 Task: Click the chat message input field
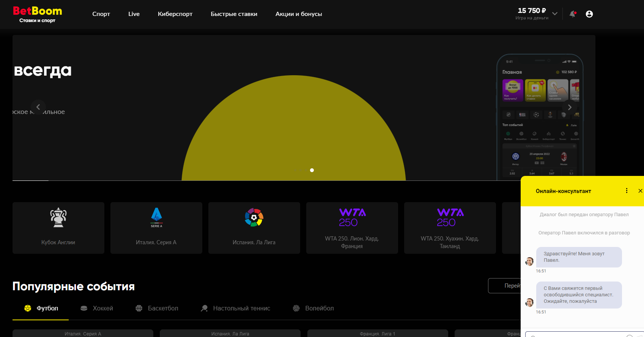pyautogui.click(x=577, y=334)
